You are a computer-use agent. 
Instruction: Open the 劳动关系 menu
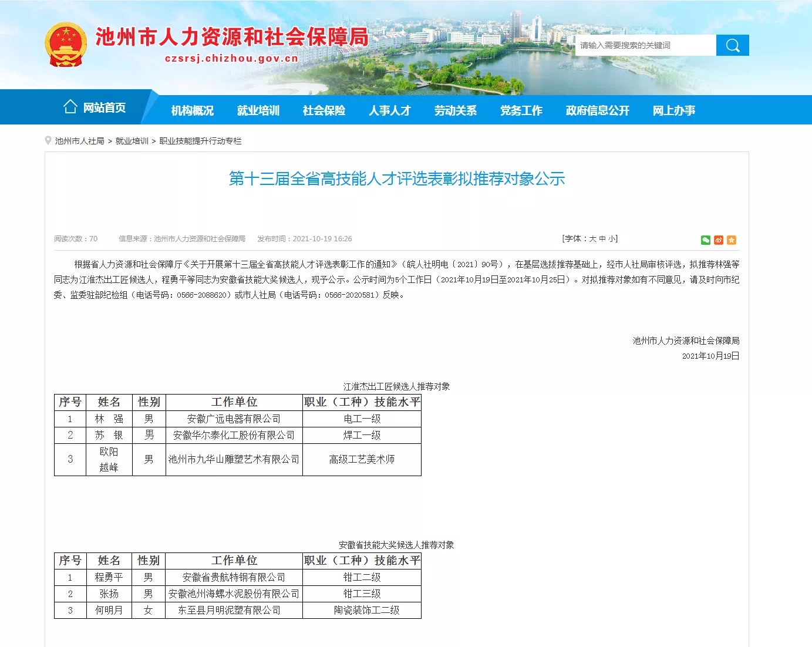(456, 110)
